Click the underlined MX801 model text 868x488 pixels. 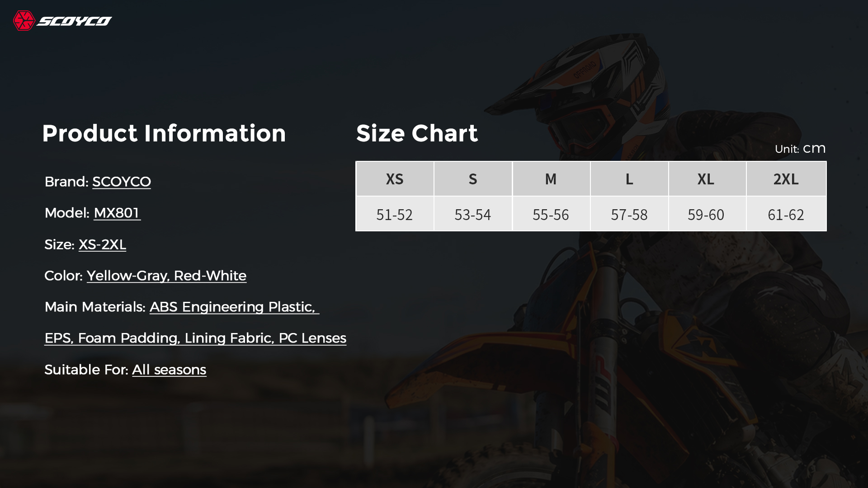click(117, 213)
